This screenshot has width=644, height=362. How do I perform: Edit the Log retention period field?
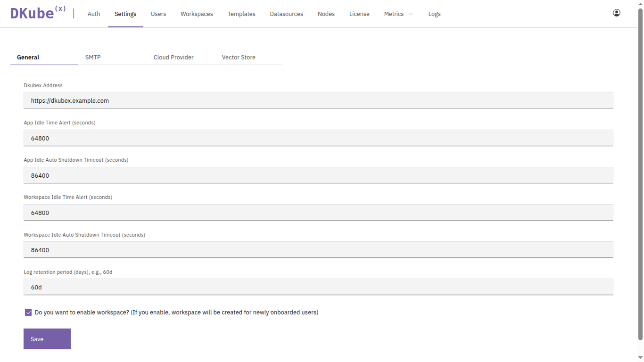coord(318,287)
